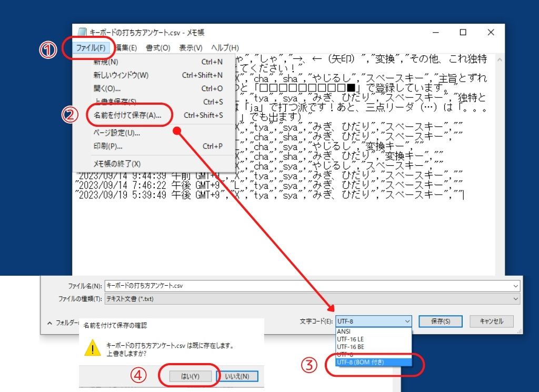Pick UTF-8 (BOM 付き) from the encoding list
The image size is (539, 392).
[x=361, y=362]
